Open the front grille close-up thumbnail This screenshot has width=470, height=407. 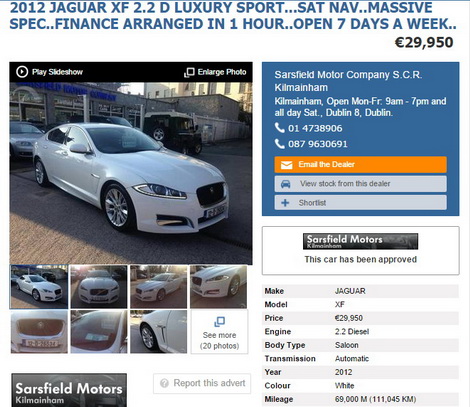[x=39, y=332]
